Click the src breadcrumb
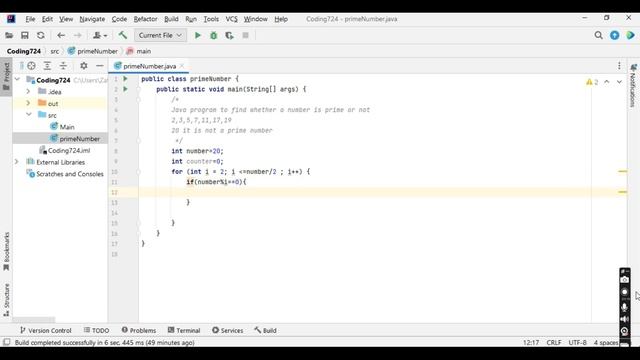Screen dimensions: 640x360 coord(55,51)
